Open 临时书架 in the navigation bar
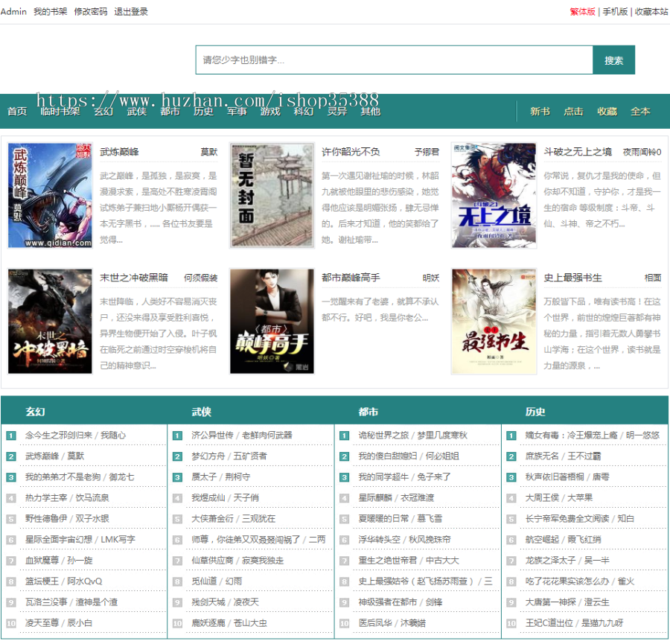The width and height of the screenshot is (670, 644). [60, 112]
